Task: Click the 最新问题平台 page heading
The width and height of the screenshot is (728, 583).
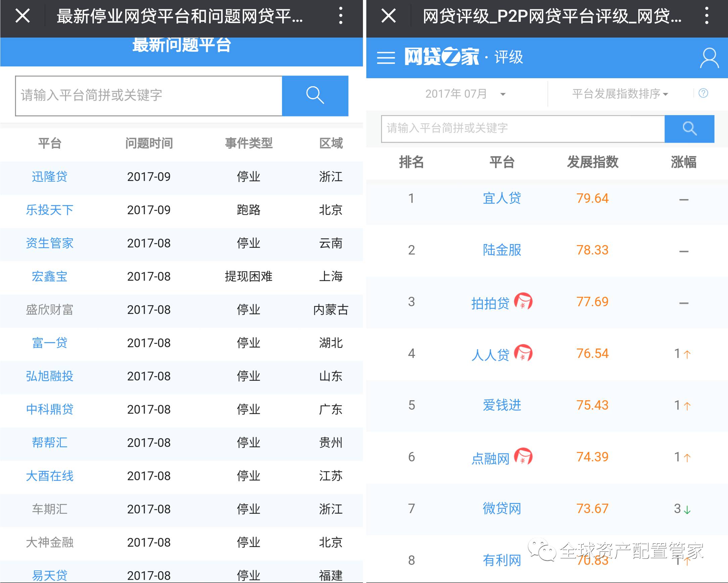Action: pos(181,45)
